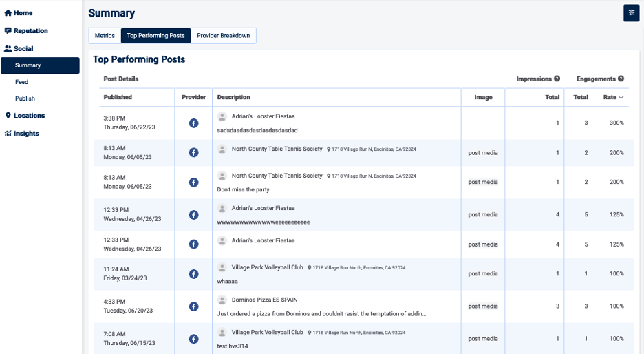Viewport: 644px width, 354px height.
Task: Click 'Thursday, 06/22/23' date
Action: pos(129,127)
